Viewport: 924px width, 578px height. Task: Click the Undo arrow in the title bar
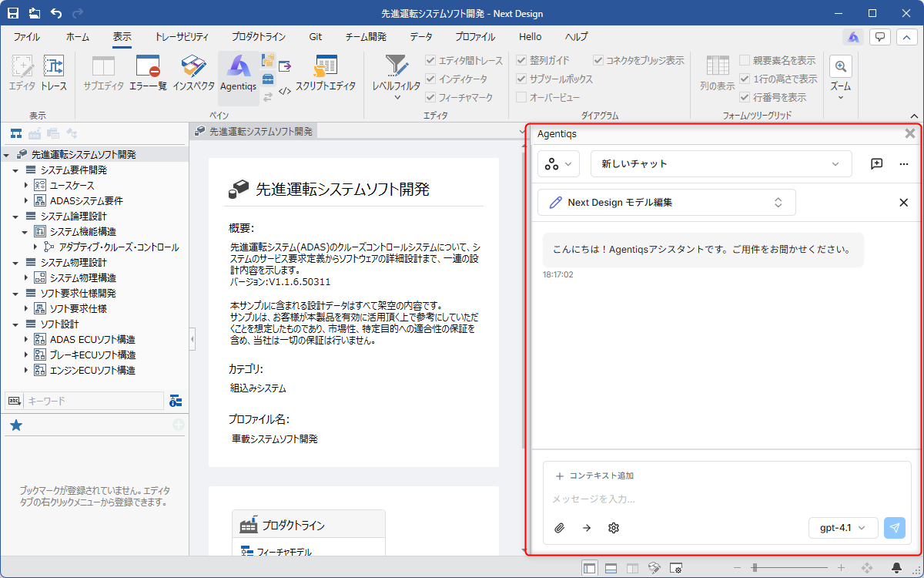[x=56, y=13]
